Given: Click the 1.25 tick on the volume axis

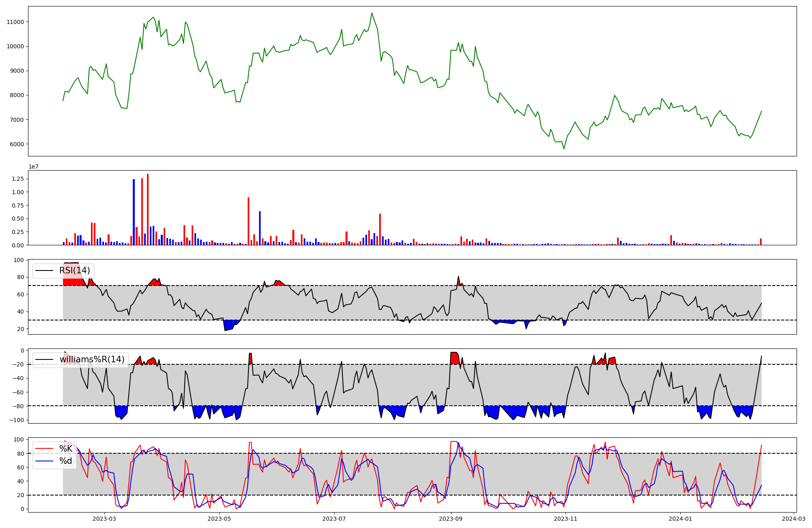Looking at the screenshot, I should click(x=18, y=179).
